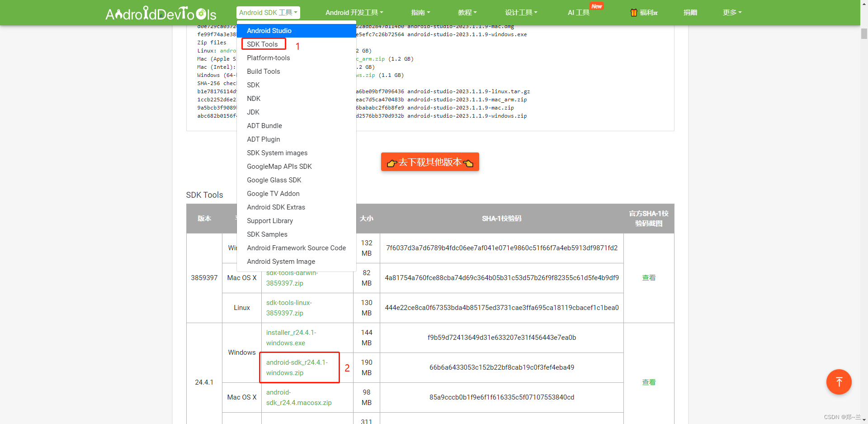Choose Google Glass SDK from menu
868x424 pixels.
297,180
